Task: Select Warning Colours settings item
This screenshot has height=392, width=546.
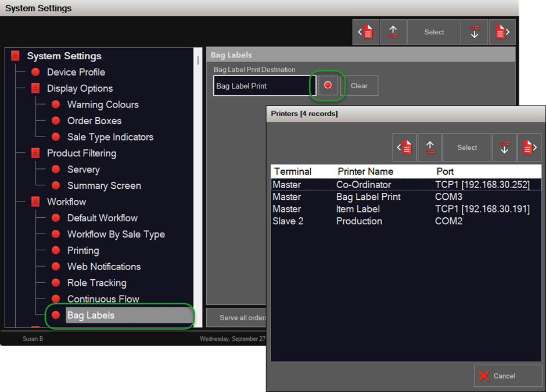Action: (x=102, y=105)
